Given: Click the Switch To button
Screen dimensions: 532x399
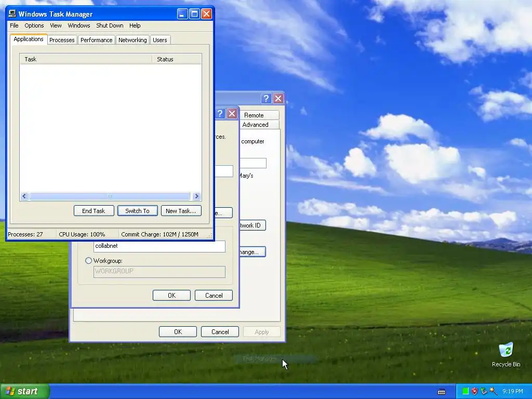Looking at the screenshot, I should click(137, 211).
